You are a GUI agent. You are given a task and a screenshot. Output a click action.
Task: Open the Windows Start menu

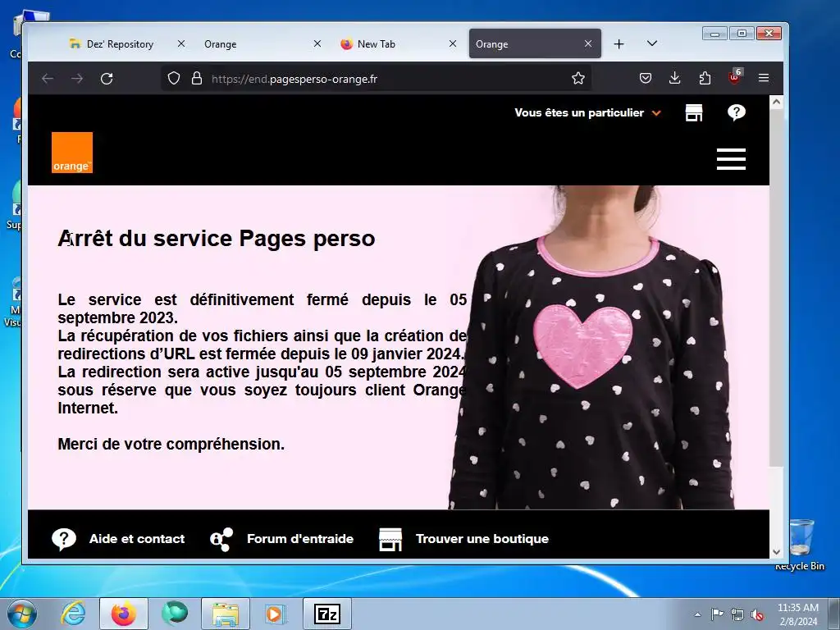(x=22, y=614)
